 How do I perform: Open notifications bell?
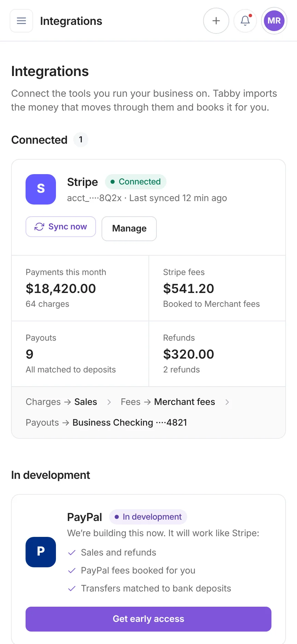(245, 21)
